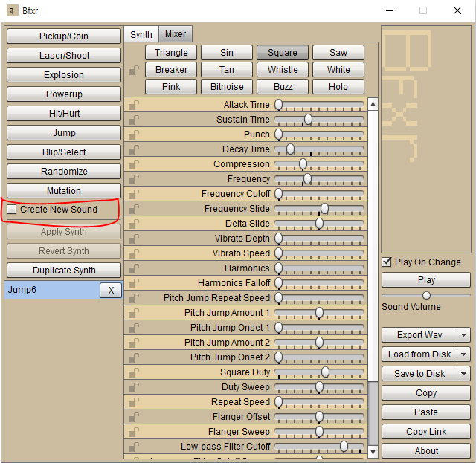Lock the Repeat Speed parameter
This screenshot has height=463, width=476.
[x=134, y=402]
